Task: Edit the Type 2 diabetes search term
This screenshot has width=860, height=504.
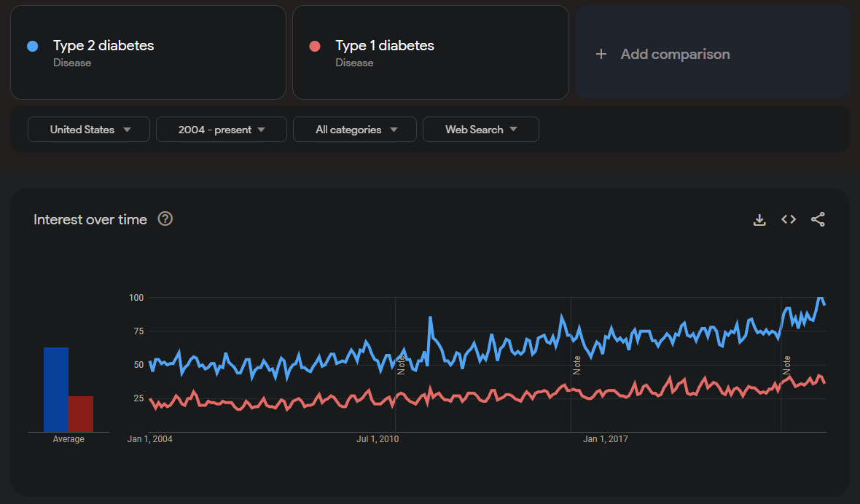Action: 103,46
